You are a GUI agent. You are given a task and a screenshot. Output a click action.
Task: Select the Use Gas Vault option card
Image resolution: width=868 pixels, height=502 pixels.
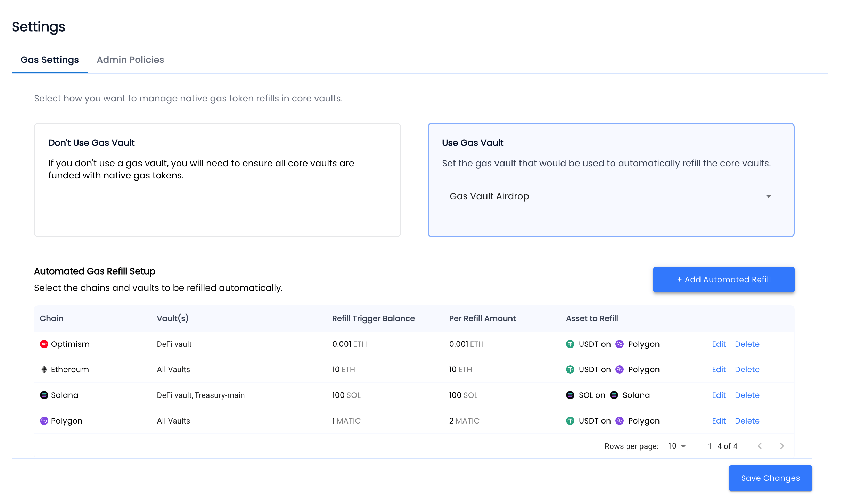(611, 180)
